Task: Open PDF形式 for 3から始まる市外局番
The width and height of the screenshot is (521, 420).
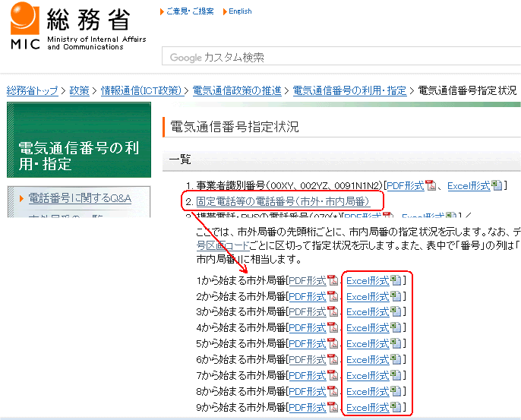Action: tap(308, 311)
